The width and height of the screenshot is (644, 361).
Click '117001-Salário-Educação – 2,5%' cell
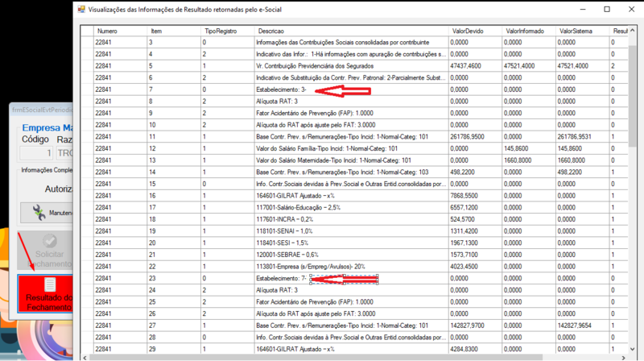pyautogui.click(x=351, y=207)
